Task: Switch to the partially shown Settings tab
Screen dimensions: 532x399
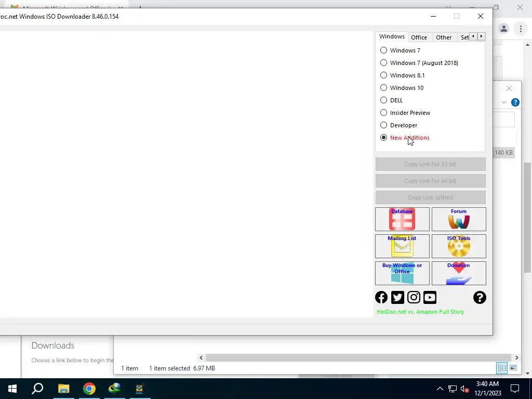Action: (464, 37)
